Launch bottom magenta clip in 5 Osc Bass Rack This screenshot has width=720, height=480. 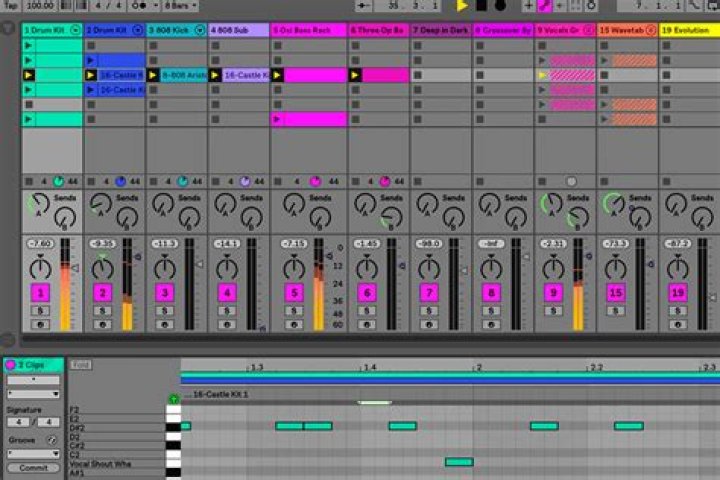pyautogui.click(x=277, y=119)
